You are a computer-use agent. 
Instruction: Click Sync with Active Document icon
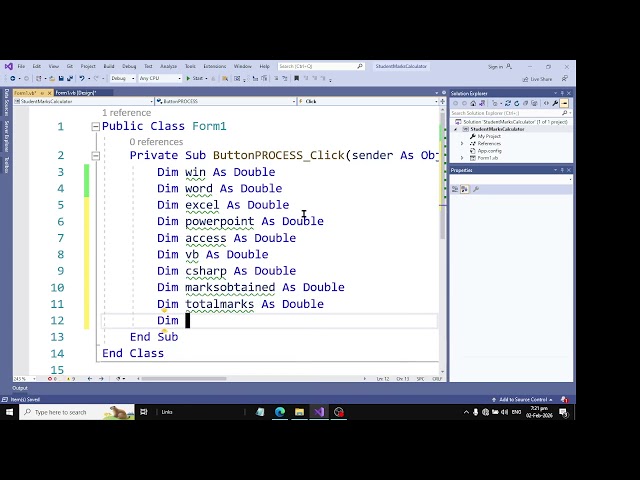click(x=508, y=103)
